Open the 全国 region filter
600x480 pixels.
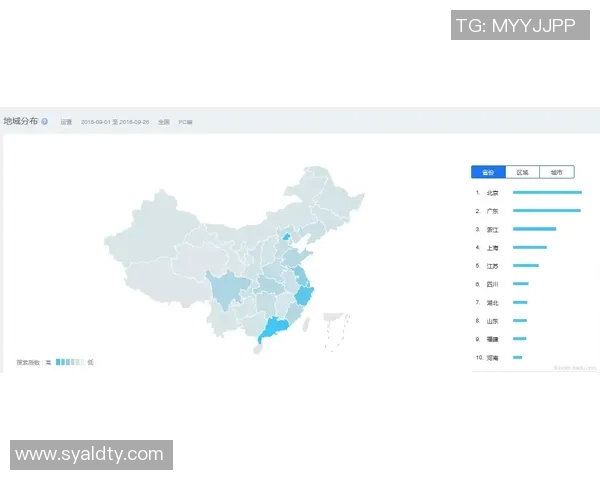point(164,122)
